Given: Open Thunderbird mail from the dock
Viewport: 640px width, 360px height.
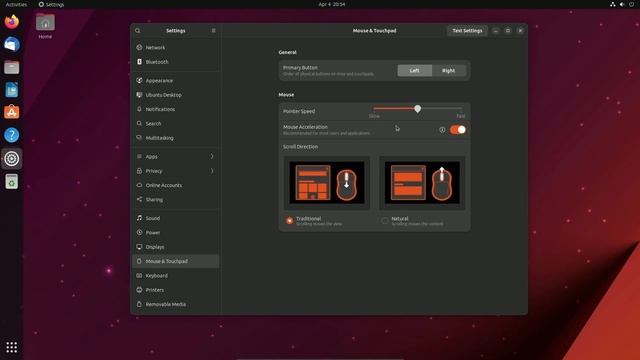Looking at the screenshot, I should pyautogui.click(x=11, y=44).
